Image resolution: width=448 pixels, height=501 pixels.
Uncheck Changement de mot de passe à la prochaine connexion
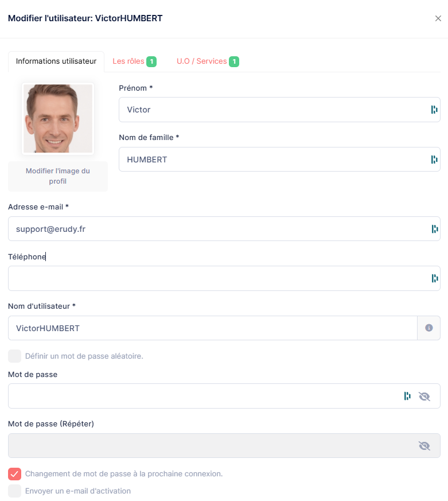(14, 474)
